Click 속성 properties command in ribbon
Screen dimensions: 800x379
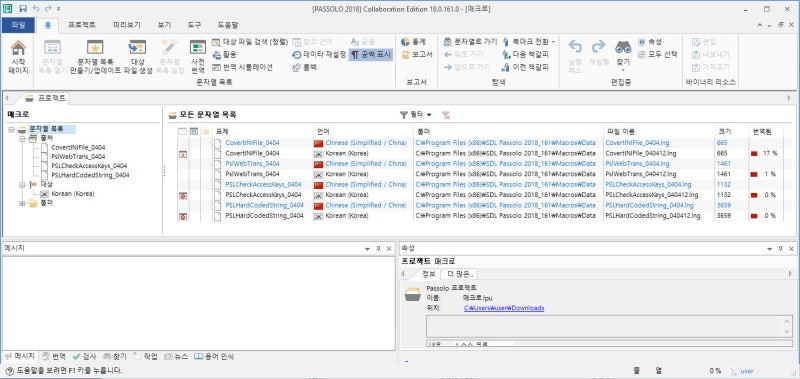coord(649,42)
